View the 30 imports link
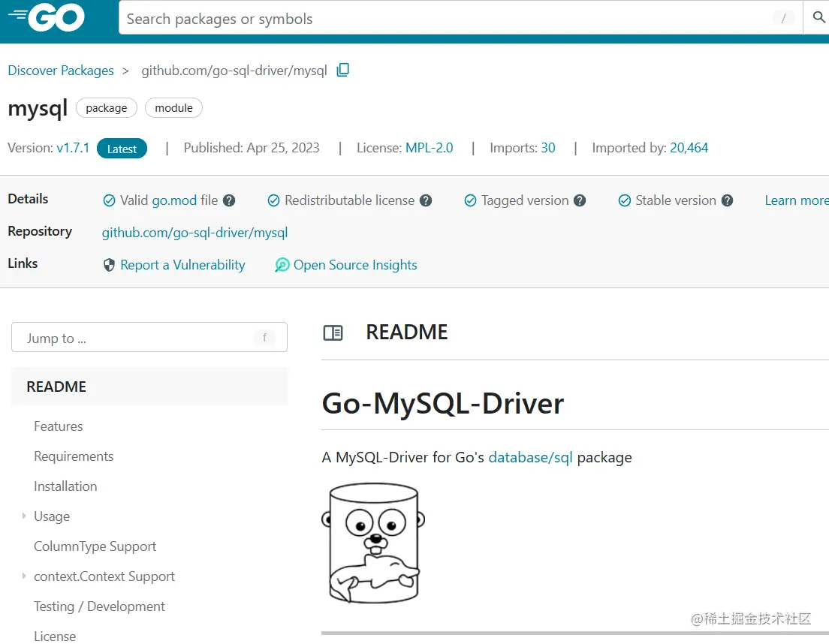 click(x=547, y=148)
